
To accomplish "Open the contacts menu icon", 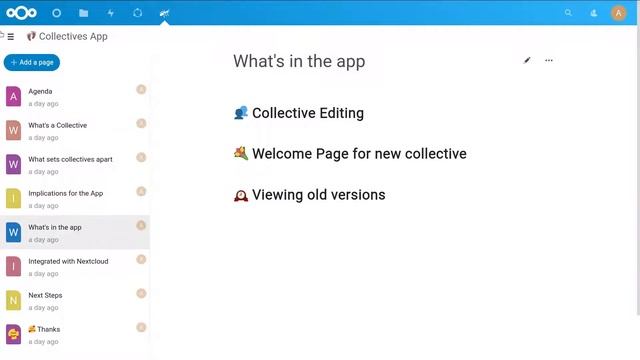I will pos(594,13).
